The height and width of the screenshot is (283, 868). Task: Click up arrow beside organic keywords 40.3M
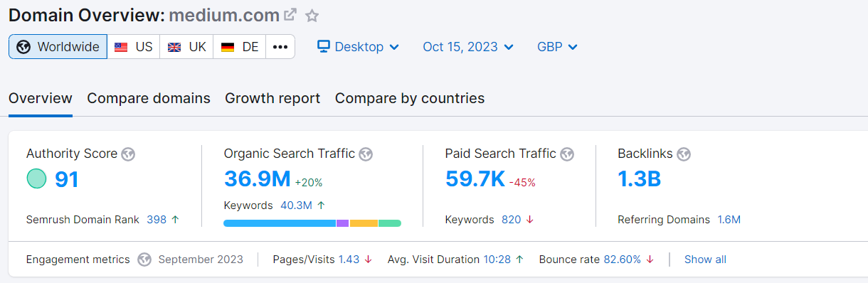[321, 205]
